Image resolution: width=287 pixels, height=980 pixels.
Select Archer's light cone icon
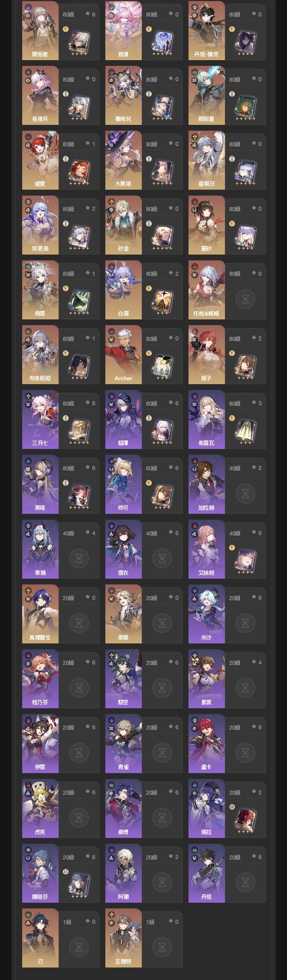coord(162,366)
